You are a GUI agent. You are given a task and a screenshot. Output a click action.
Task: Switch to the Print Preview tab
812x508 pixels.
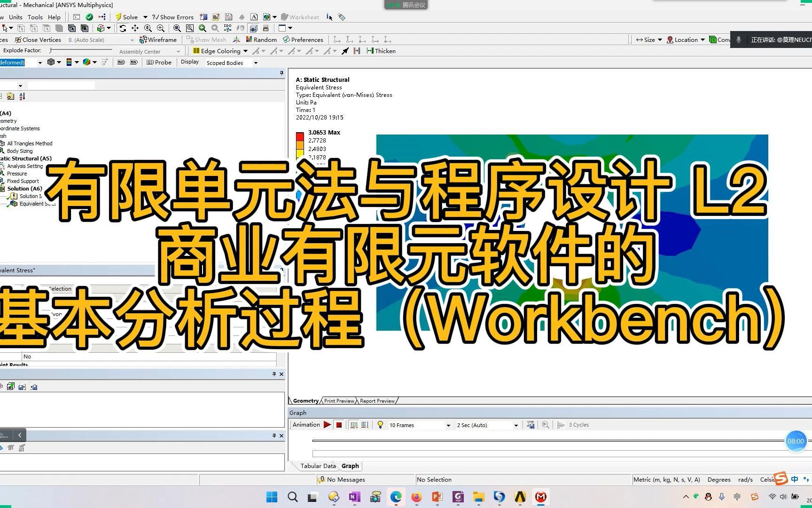pyautogui.click(x=339, y=401)
